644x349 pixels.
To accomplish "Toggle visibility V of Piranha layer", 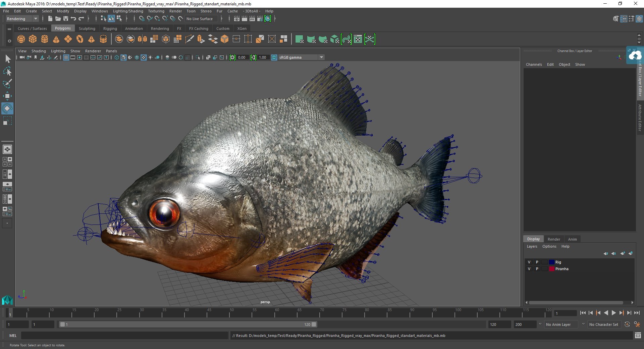I will 529,269.
